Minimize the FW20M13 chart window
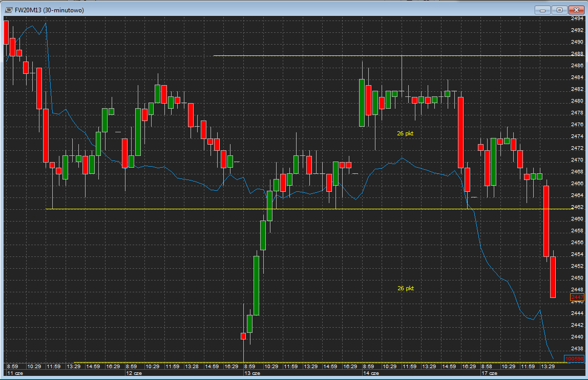The image size is (588, 380). [x=543, y=10]
